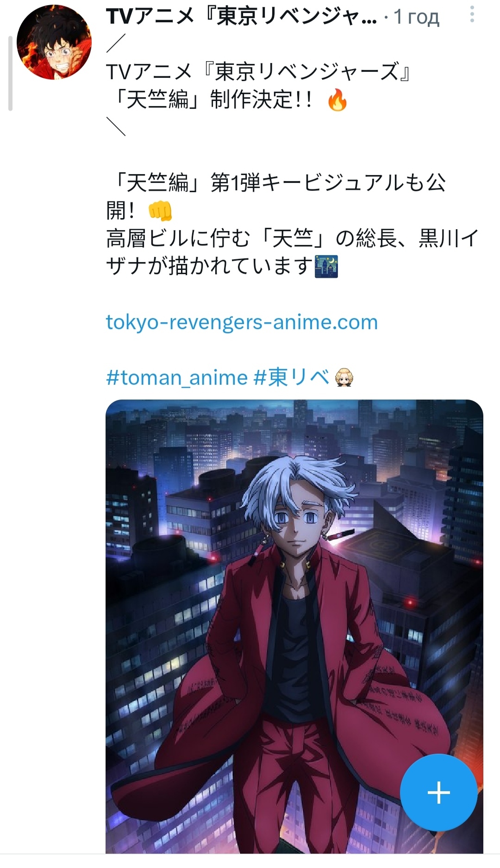Image resolution: width=500 pixels, height=868 pixels.
Task: Follow the tokyo-revengers-anime.com link
Action: (x=242, y=322)
